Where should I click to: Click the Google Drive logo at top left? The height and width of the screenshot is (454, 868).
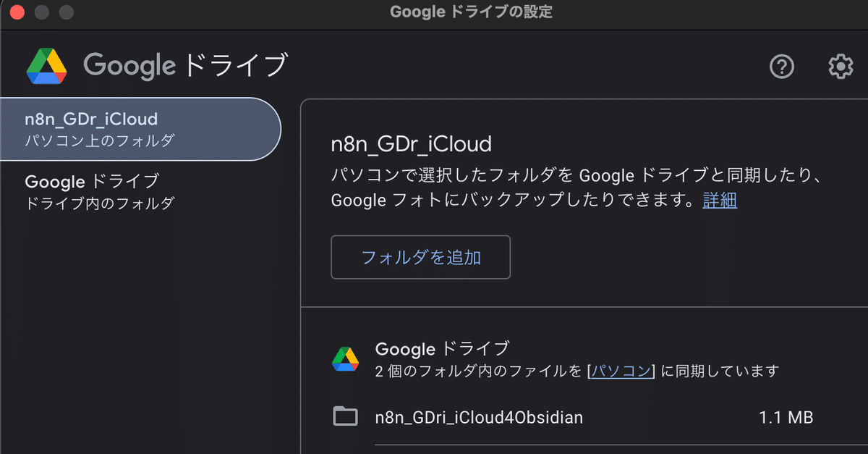click(46, 65)
